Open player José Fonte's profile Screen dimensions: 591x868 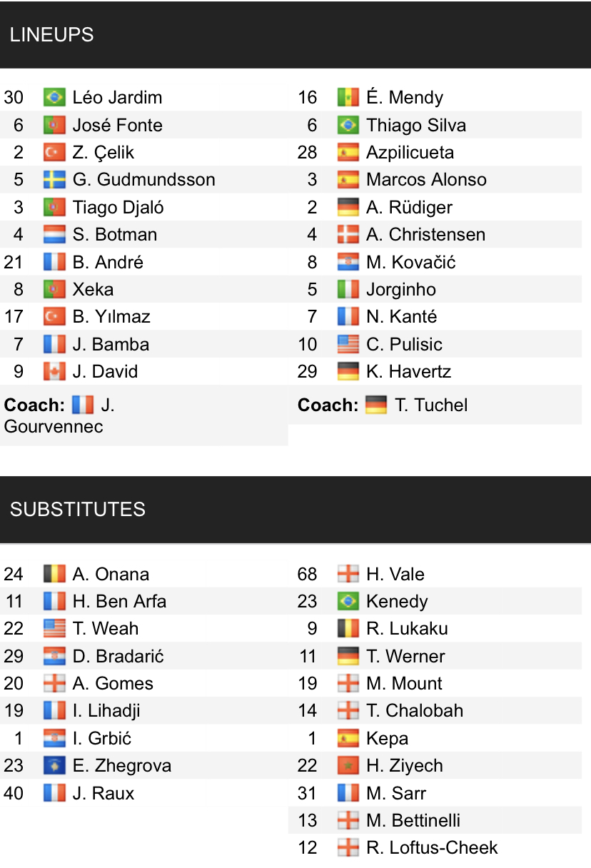tap(117, 125)
